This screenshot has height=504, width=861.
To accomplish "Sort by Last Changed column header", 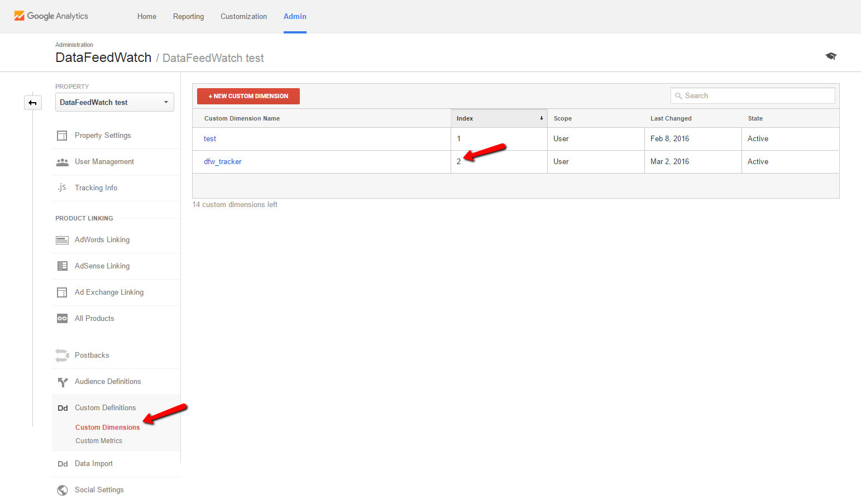I will tap(671, 118).
